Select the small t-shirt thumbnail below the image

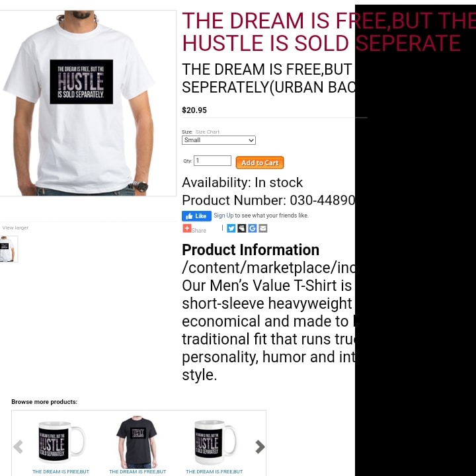coord(9,249)
